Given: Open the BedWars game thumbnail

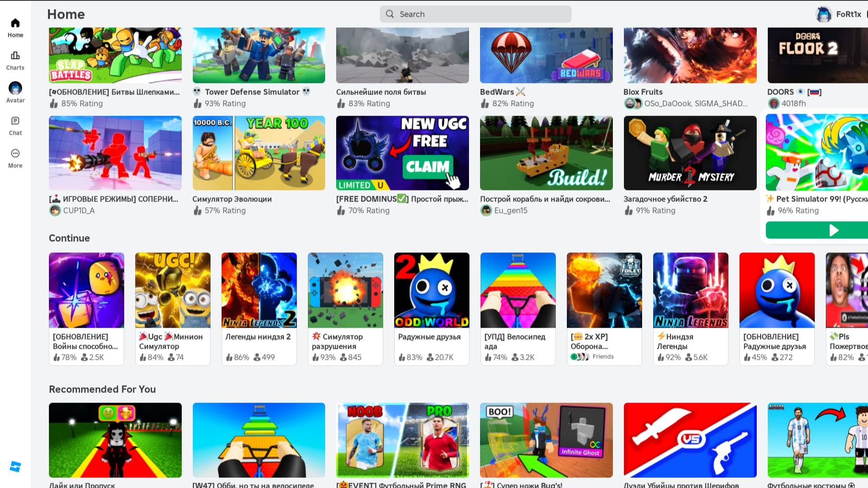Looking at the screenshot, I should (x=546, y=55).
